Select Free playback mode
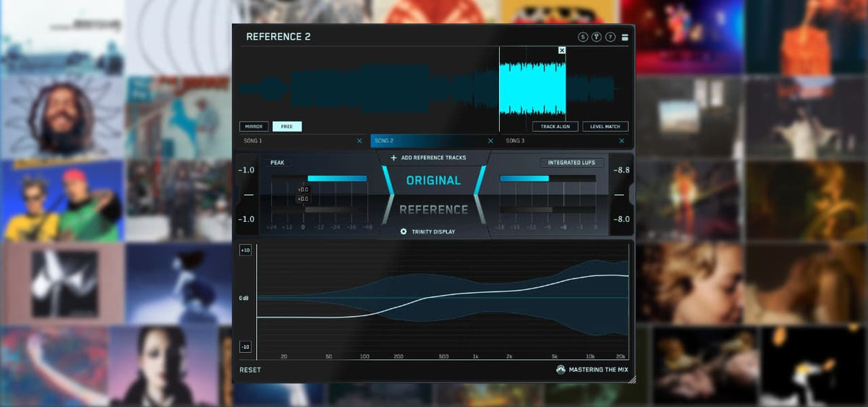The height and width of the screenshot is (407, 868). coord(286,127)
